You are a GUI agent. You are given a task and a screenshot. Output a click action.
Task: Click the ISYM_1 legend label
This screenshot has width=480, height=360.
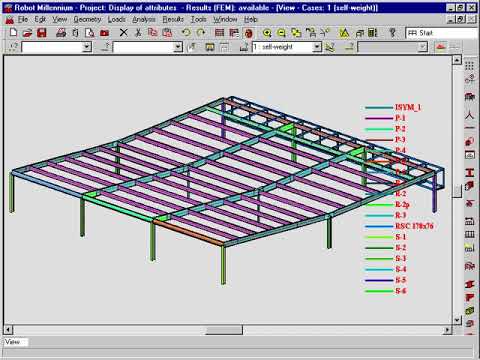tap(408, 107)
